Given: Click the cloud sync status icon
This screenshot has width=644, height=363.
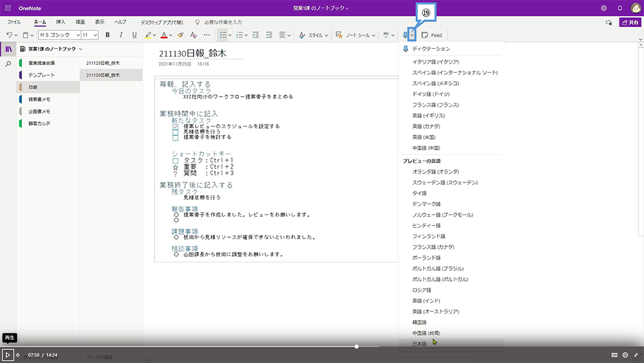Looking at the screenshot, I should (x=609, y=23).
